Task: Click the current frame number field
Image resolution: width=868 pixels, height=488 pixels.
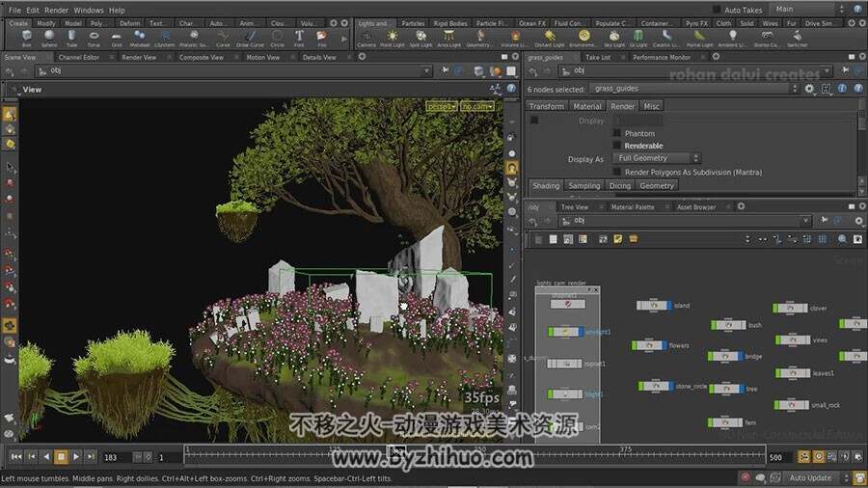Action: [x=116, y=457]
